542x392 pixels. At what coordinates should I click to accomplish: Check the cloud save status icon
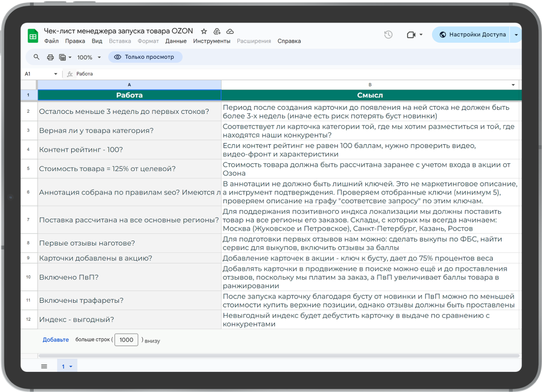click(x=230, y=31)
